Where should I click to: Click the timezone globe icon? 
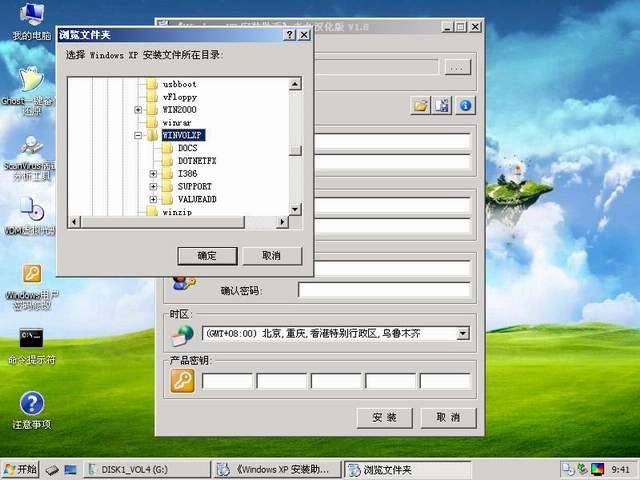tap(182, 335)
